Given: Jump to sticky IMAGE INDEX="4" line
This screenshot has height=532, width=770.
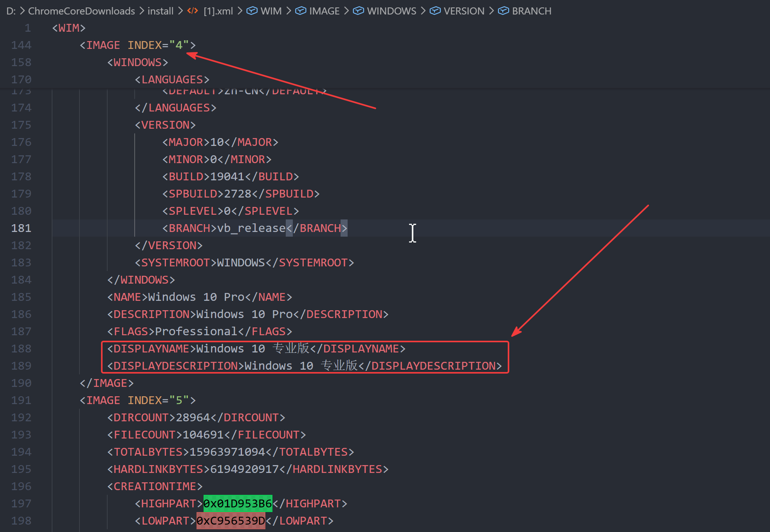Looking at the screenshot, I should click(x=137, y=45).
